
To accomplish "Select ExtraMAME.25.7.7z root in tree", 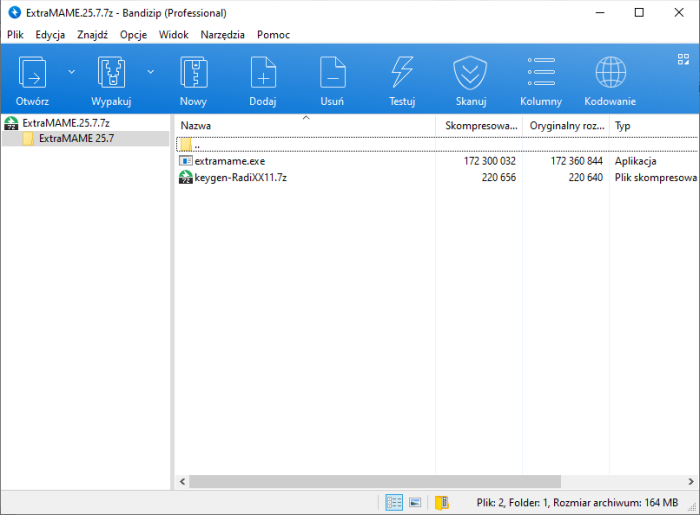I will pos(66,123).
